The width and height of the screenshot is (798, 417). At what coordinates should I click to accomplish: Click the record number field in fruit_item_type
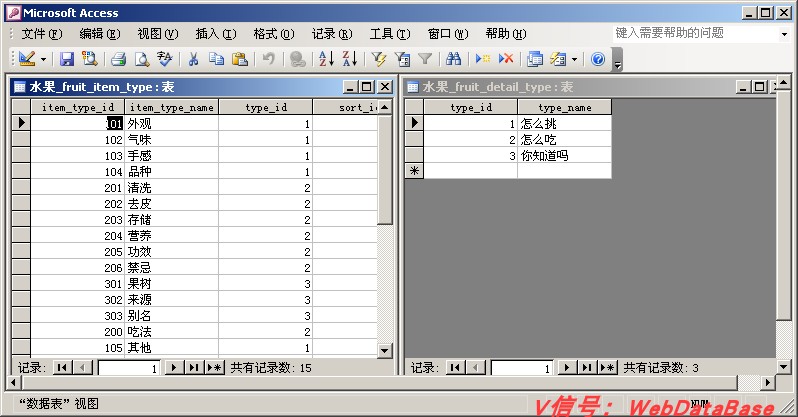129,368
